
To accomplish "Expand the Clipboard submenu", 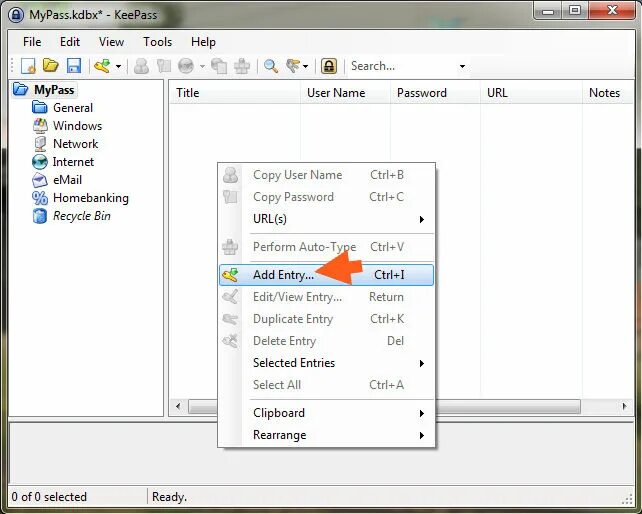I will pyautogui.click(x=326, y=413).
